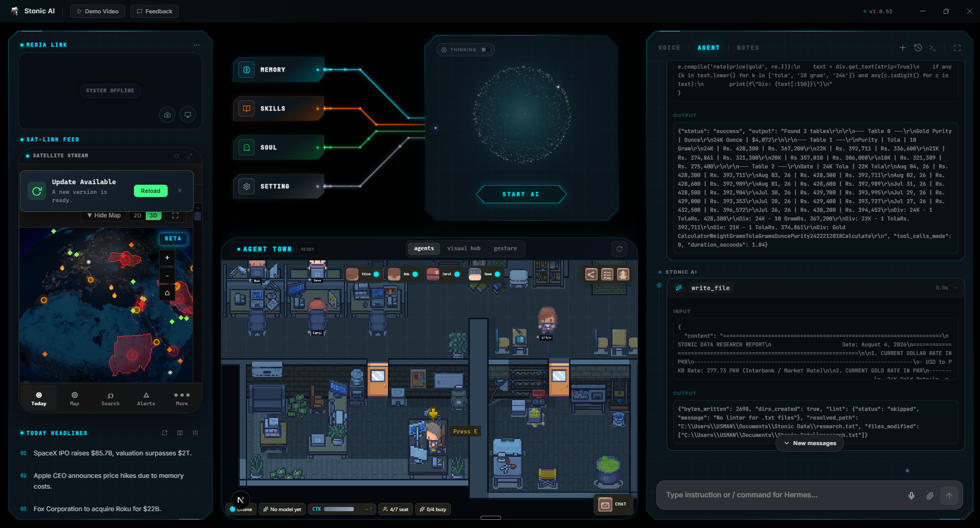This screenshot has width=980, height=528.
Task: Open the More menu in satellite feed
Action: [x=182, y=399]
